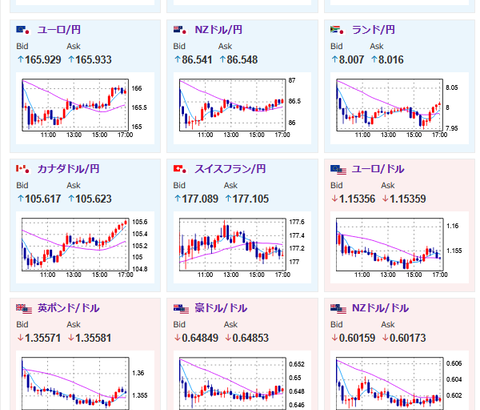Open the 英ポンド/ドル pair link

[68, 308]
